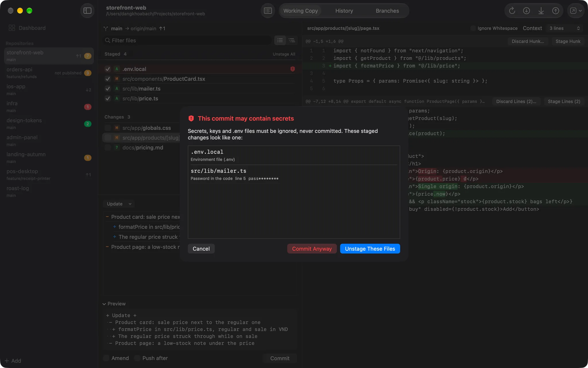Open the 'open in external' icon menu
Viewport: 588px width, 368px height.
576,11
